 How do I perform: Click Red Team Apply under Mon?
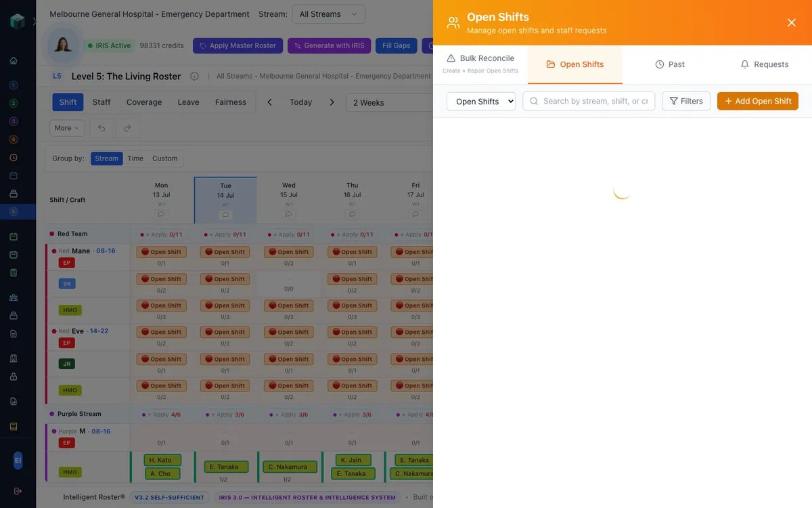161,234
